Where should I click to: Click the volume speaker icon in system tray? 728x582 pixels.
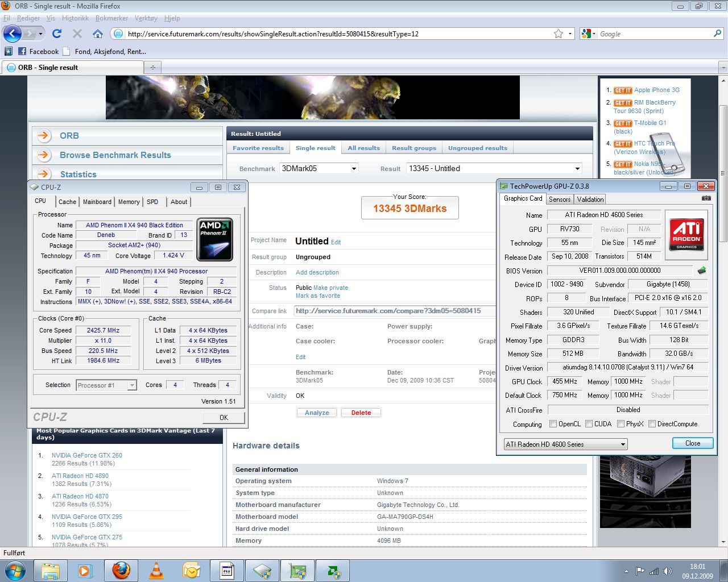[668, 571]
